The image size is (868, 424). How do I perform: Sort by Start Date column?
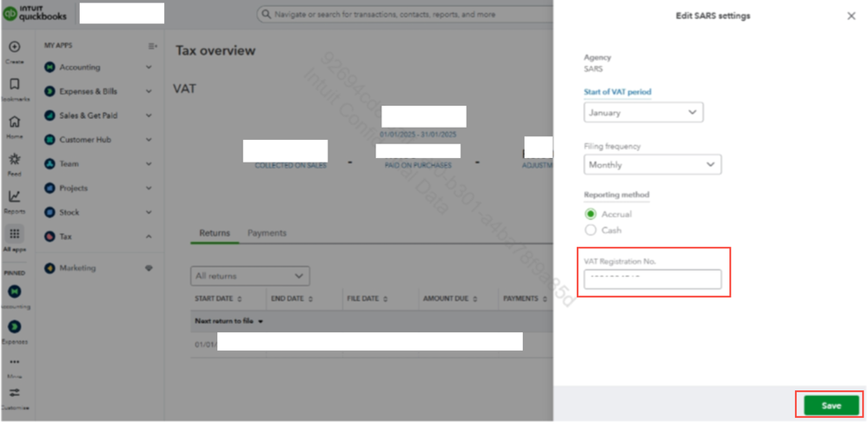218,298
